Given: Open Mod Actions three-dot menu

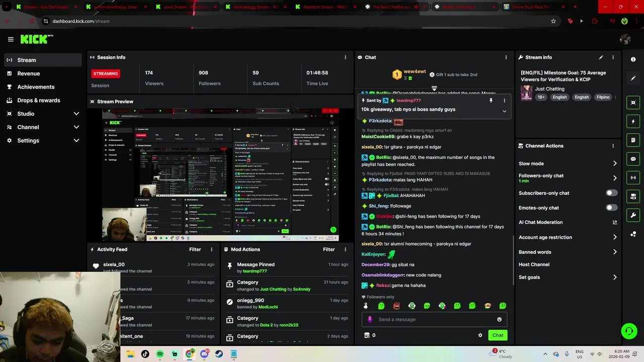Looking at the screenshot, I should coord(345,249).
